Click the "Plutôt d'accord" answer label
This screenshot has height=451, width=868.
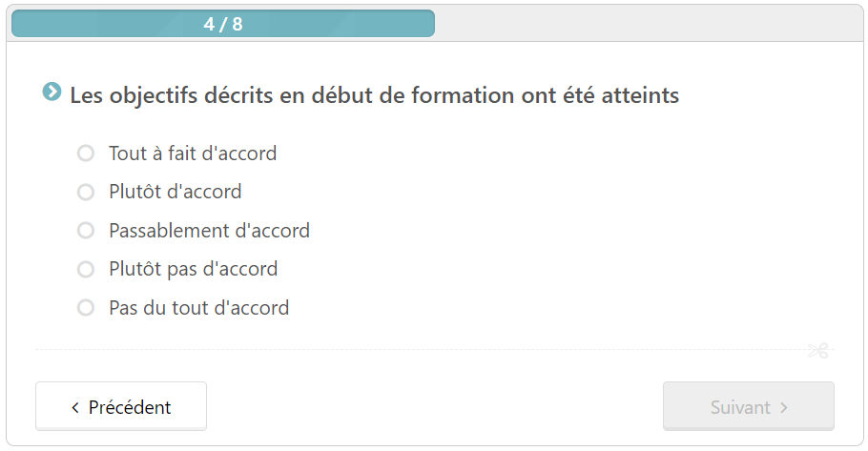(x=175, y=192)
